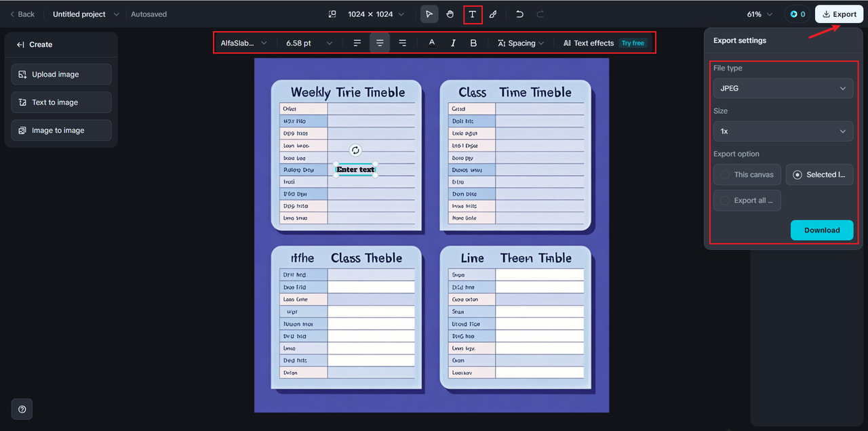Viewport: 868px width, 431px height.
Task: Choose the brush paint tool
Action: 493,14
